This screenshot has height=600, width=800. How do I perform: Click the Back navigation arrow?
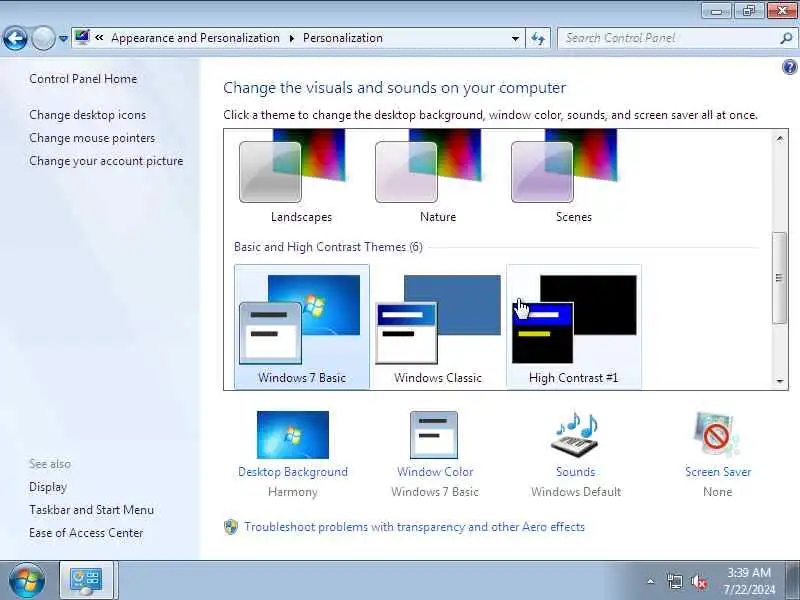(15, 38)
